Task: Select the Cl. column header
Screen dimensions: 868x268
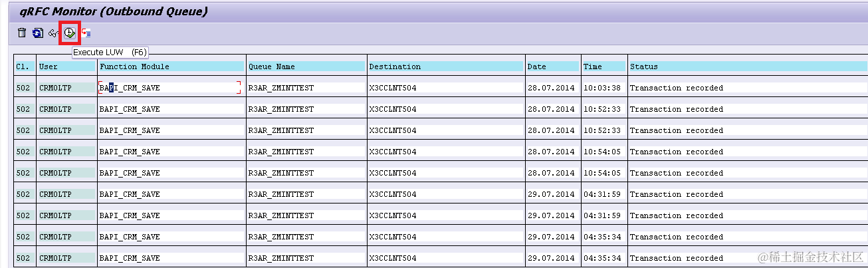Action: click(x=25, y=67)
